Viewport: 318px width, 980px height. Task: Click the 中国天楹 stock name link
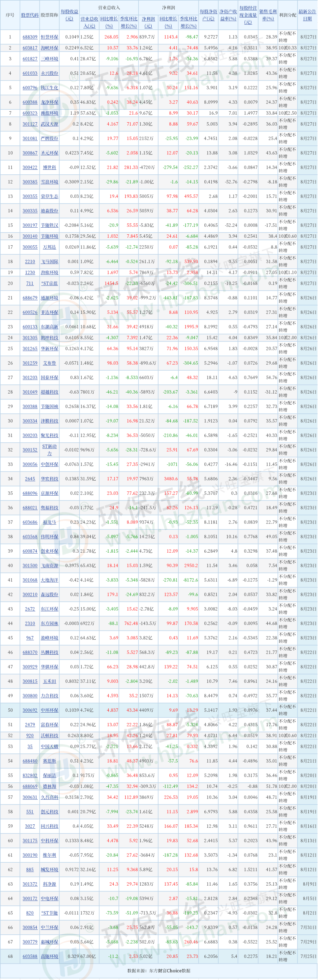click(x=49, y=747)
